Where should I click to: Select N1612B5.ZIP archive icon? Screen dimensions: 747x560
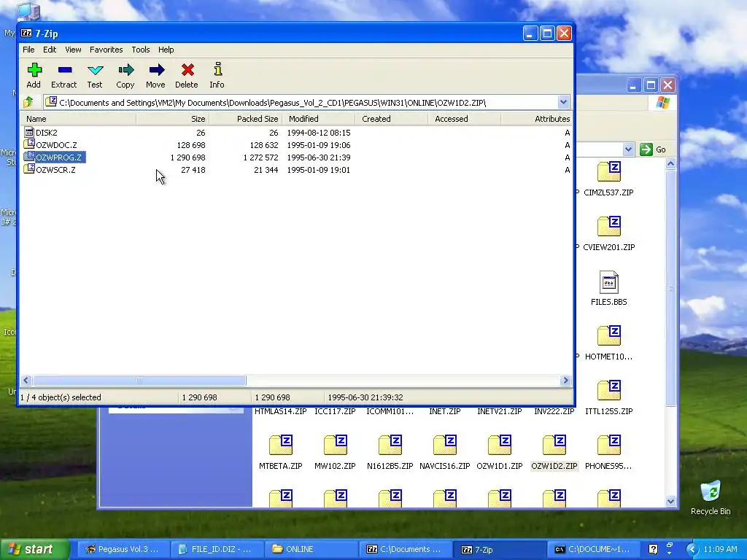(x=390, y=446)
